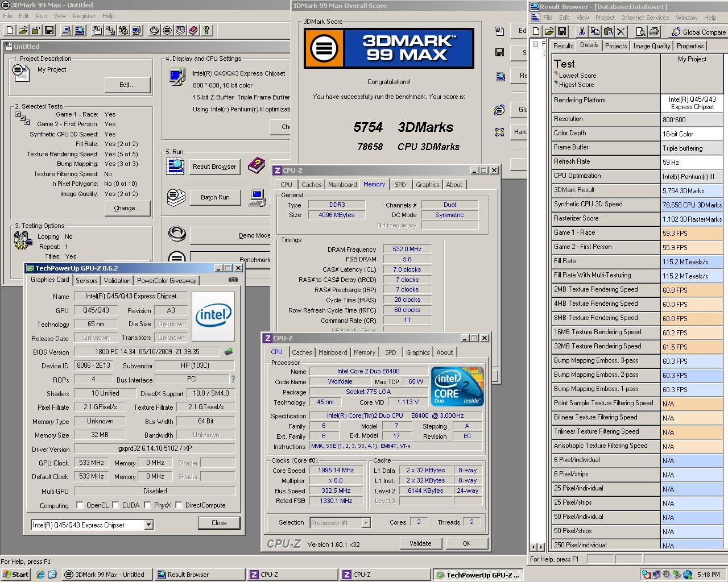
Task: Collapse tree node in Result Browser left pane
Action: point(536,44)
